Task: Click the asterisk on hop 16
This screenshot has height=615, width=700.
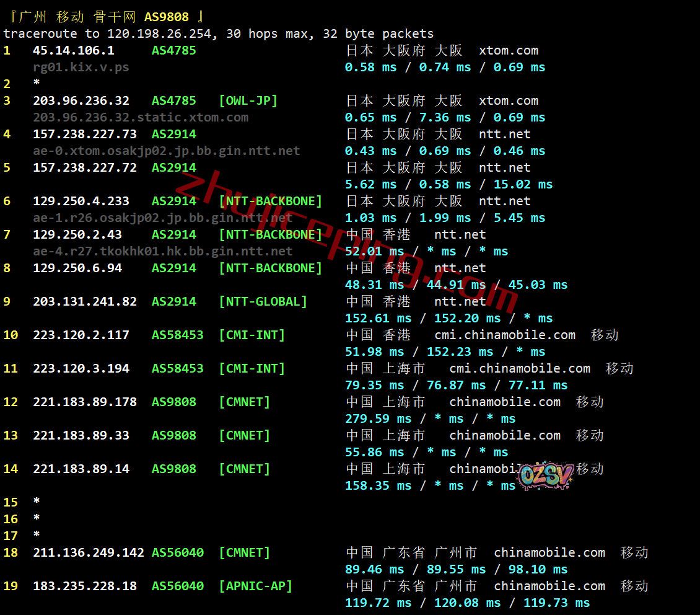Action: pos(37,519)
